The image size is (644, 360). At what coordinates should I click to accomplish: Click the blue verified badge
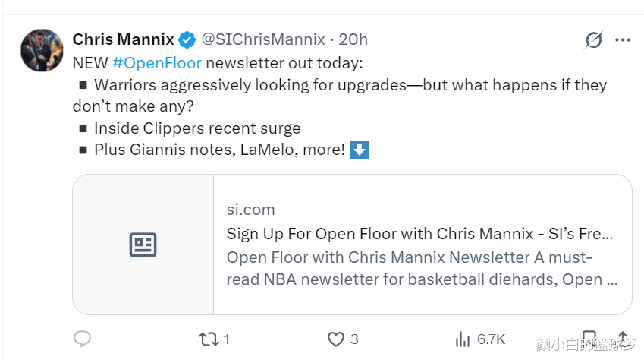187,39
